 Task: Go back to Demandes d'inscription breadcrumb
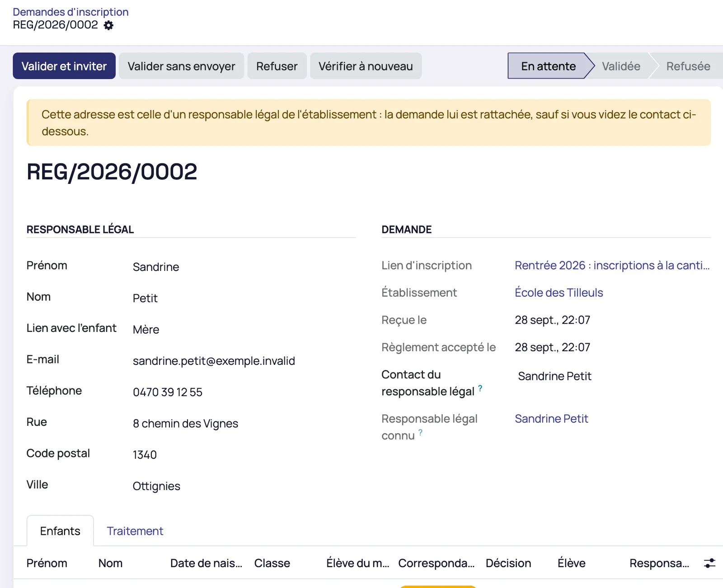(70, 12)
